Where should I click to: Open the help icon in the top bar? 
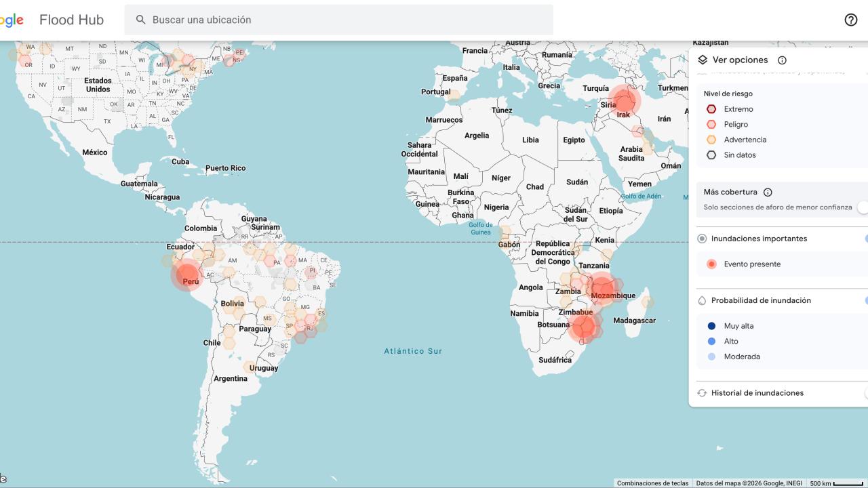tap(850, 20)
